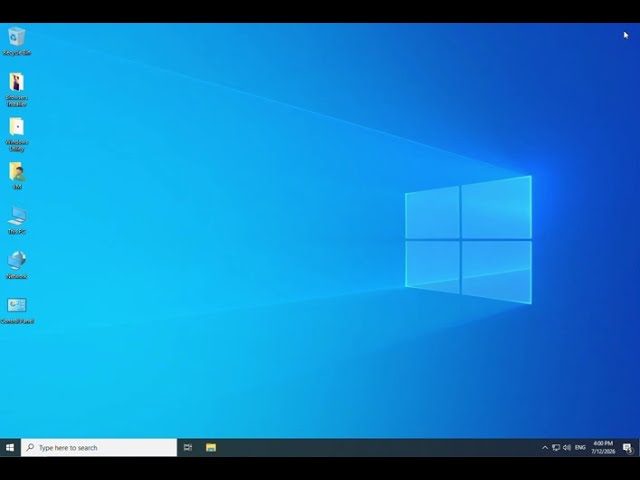
Task: Select the Browsers Installer folder icon
Action: [16, 90]
